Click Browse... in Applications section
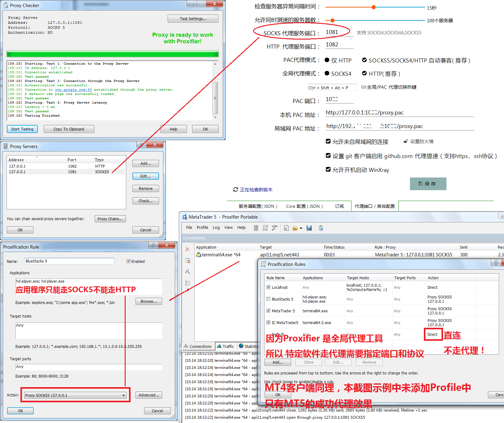Screen dimensions: 504x423 [x=149, y=301]
